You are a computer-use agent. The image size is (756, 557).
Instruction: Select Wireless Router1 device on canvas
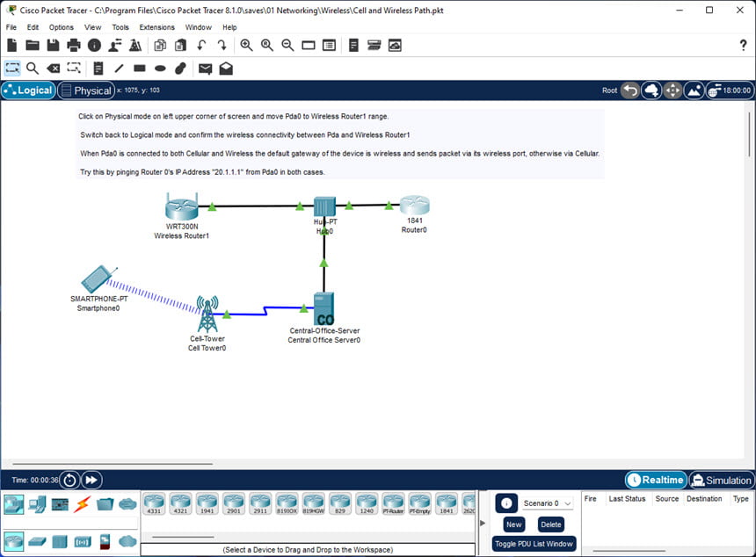pyautogui.click(x=182, y=206)
